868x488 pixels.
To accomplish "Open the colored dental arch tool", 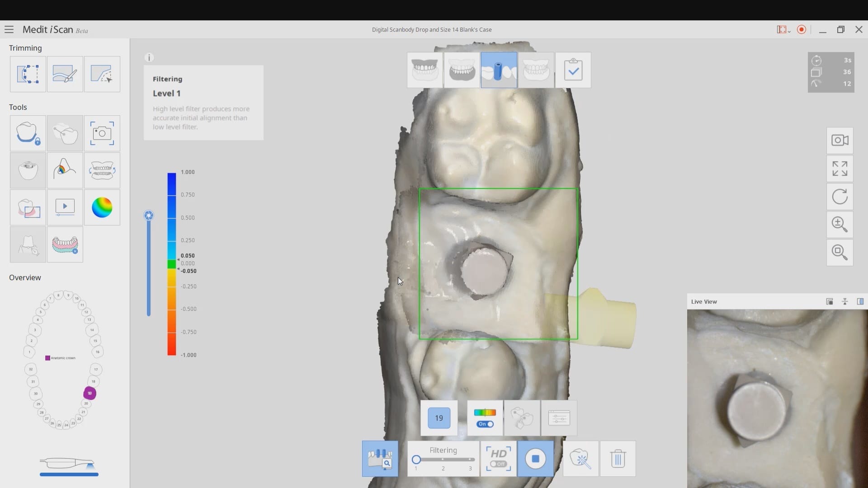I will (x=65, y=244).
